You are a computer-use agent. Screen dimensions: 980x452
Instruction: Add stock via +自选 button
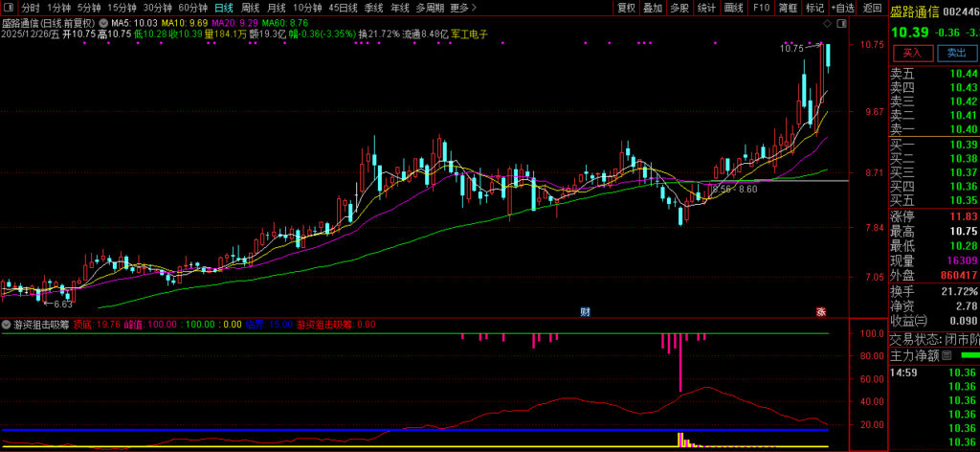click(842, 8)
